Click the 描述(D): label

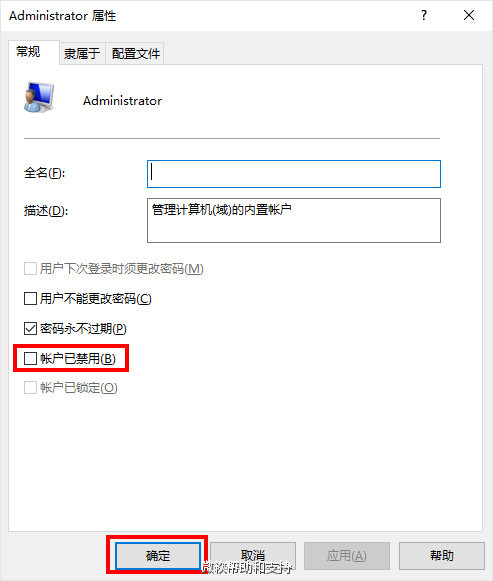click(46, 211)
